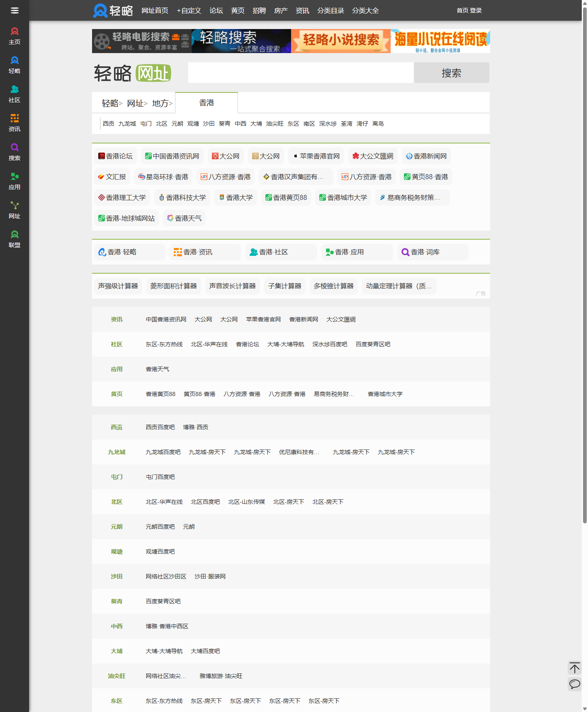Open the 网址 sidebar icon
Image resolution: width=588 pixels, height=712 pixels.
pos(15,210)
